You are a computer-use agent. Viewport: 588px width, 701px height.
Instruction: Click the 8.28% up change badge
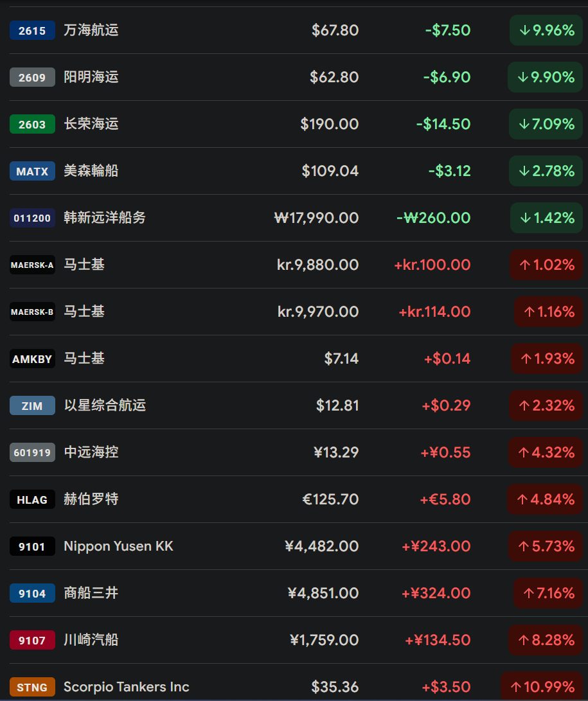tap(546, 640)
